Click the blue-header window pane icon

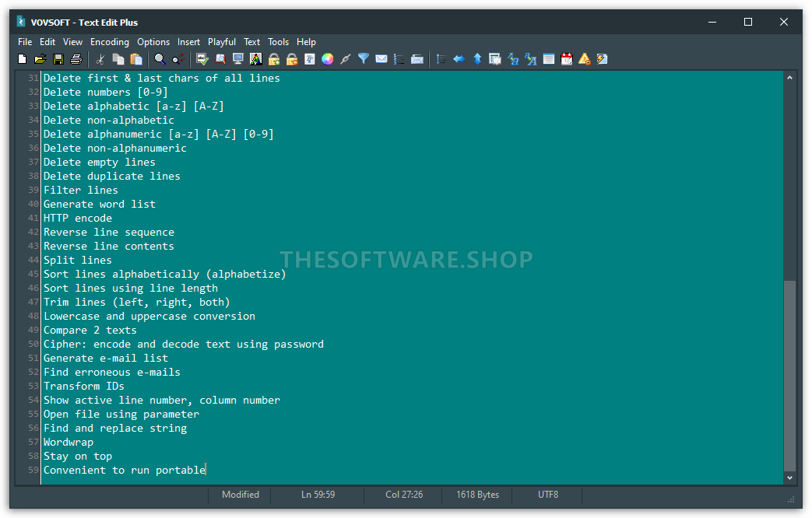[x=549, y=59]
